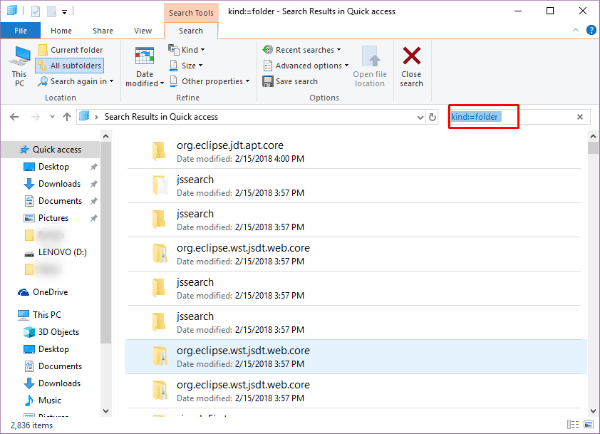
Task: Collapse the ribbon with the chevron
Action: click(x=576, y=30)
